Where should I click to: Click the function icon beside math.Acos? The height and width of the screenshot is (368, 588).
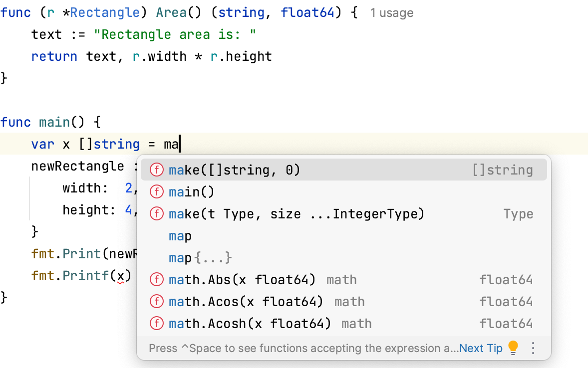[157, 302]
